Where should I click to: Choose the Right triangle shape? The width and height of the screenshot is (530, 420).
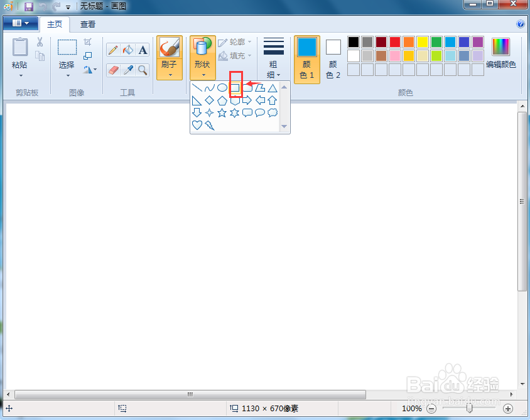coord(197,100)
